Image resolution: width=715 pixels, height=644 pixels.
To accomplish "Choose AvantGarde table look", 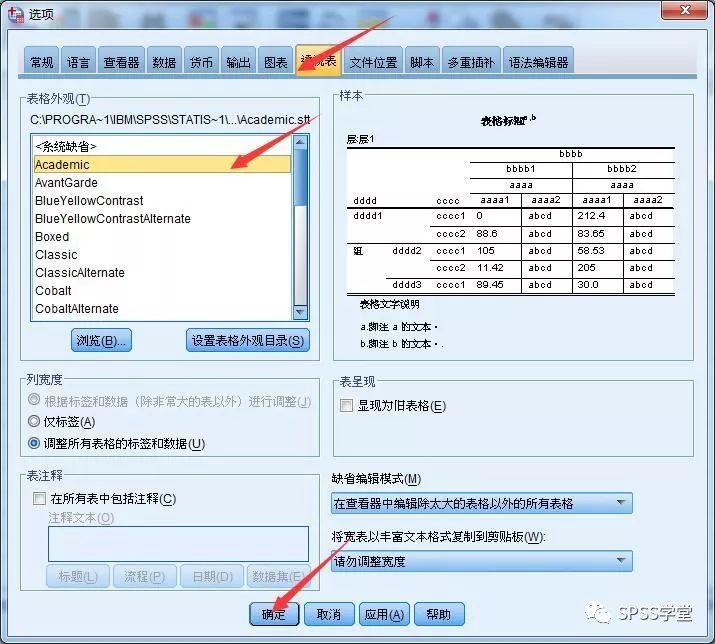I will click(x=162, y=182).
